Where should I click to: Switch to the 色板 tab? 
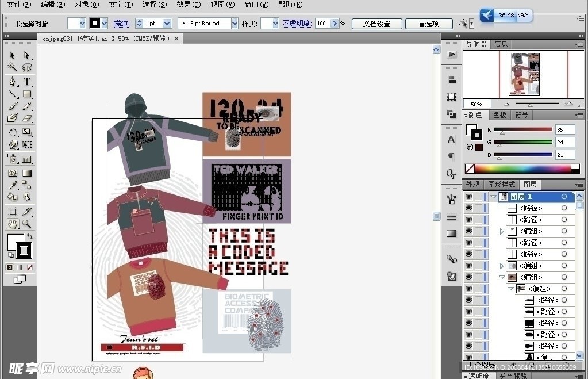pyautogui.click(x=499, y=115)
